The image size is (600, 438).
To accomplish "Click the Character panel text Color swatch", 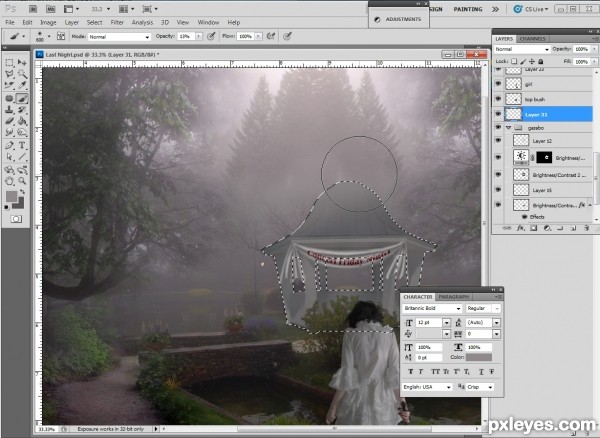I will 479,357.
